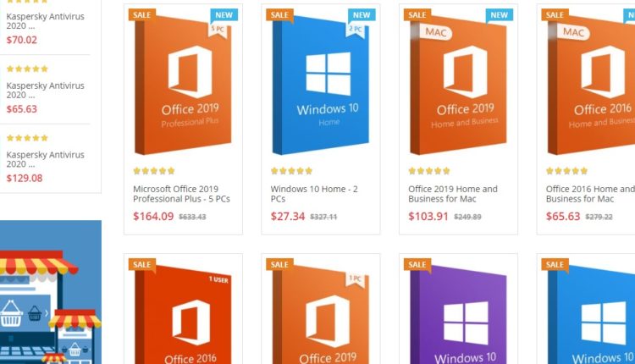
Task: Open the Office 2019 1 PC box in second row
Action: (321, 315)
